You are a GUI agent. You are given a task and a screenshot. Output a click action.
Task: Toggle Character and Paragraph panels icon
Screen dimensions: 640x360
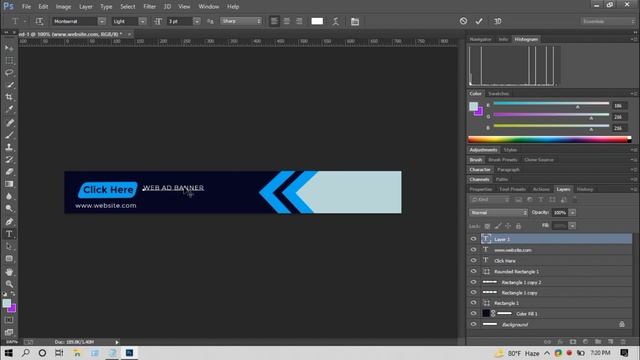tap(355, 21)
